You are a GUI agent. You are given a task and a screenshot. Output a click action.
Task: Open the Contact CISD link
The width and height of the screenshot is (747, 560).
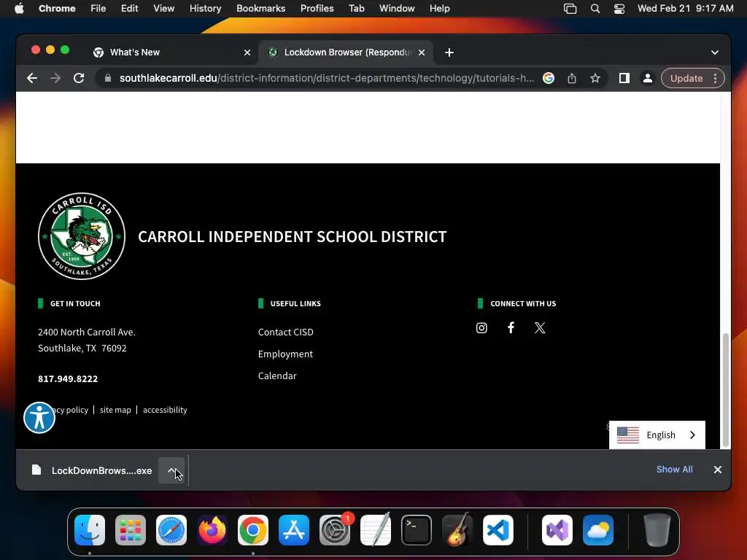click(286, 332)
